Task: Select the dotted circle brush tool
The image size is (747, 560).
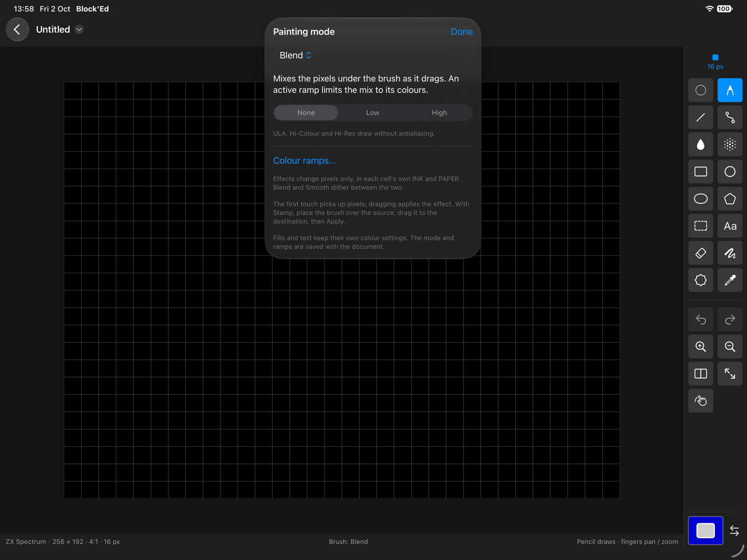Action: pyautogui.click(x=700, y=90)
